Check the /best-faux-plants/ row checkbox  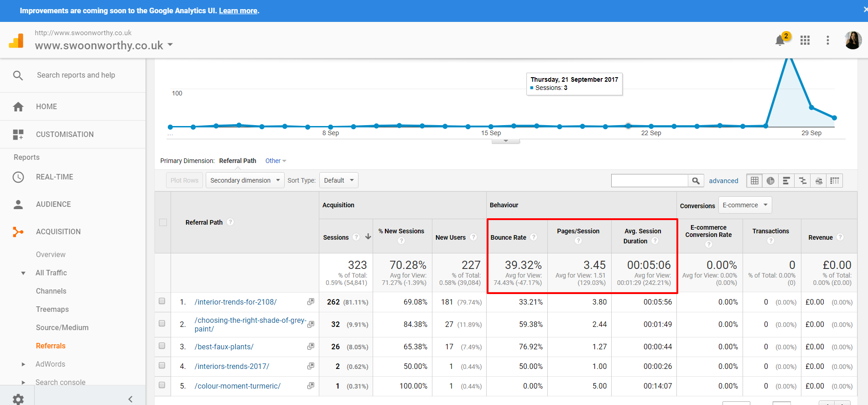click(x=162, y=346)
